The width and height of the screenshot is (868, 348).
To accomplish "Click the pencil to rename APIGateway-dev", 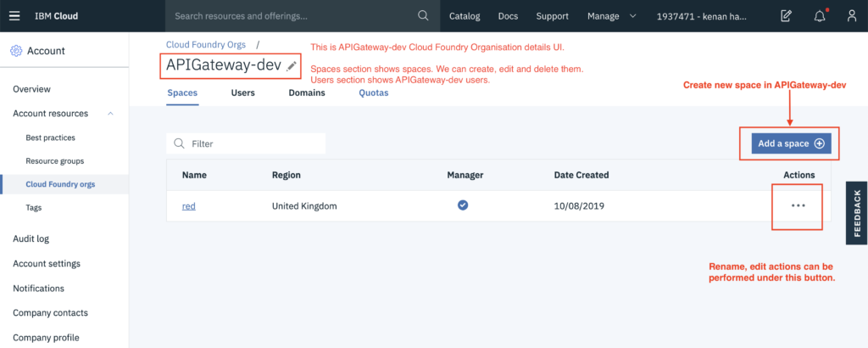I will tap(292, 65).
